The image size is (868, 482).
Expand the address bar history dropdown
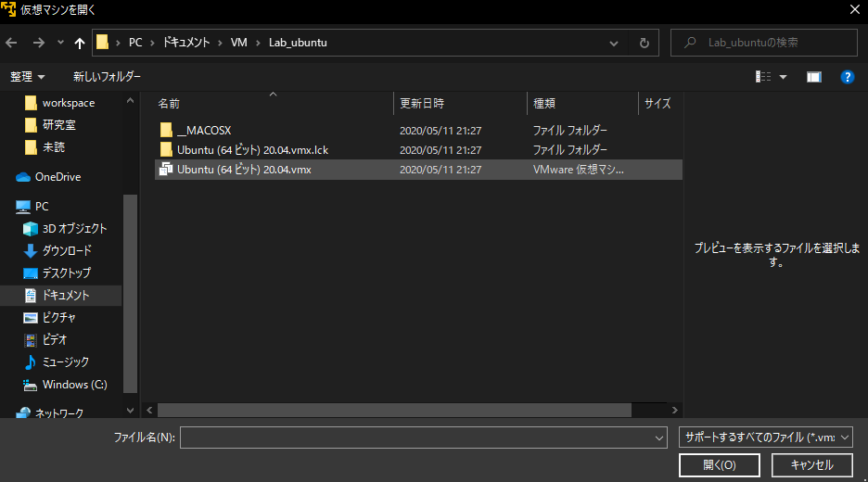pyautogui.click(x=614, y=43)
